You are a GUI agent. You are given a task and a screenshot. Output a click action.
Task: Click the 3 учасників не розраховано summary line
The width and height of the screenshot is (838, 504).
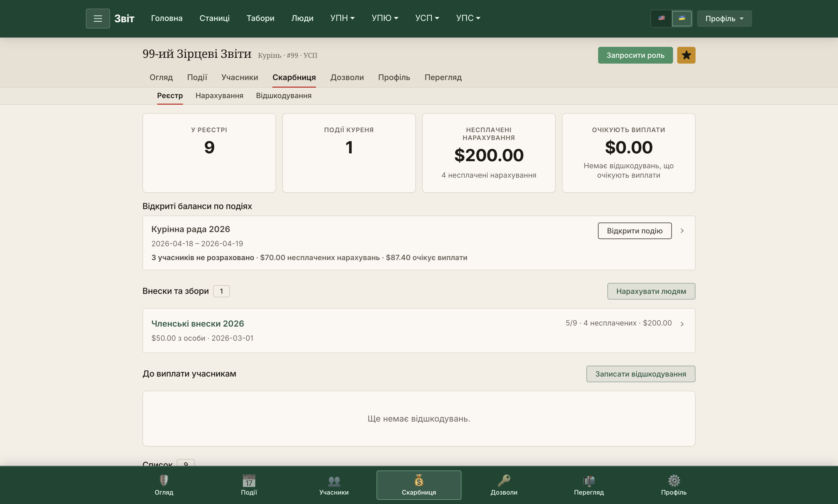(309, 257)
